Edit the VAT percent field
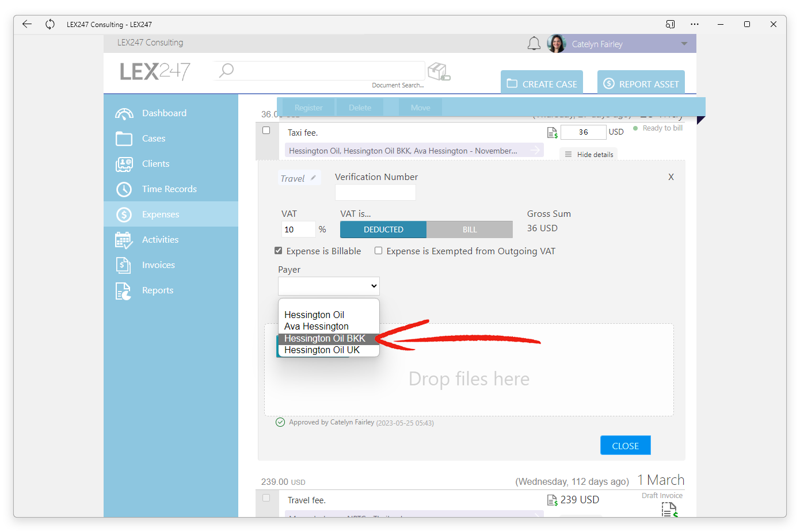The width and height of the screenshot is (800, 532). 298,229
